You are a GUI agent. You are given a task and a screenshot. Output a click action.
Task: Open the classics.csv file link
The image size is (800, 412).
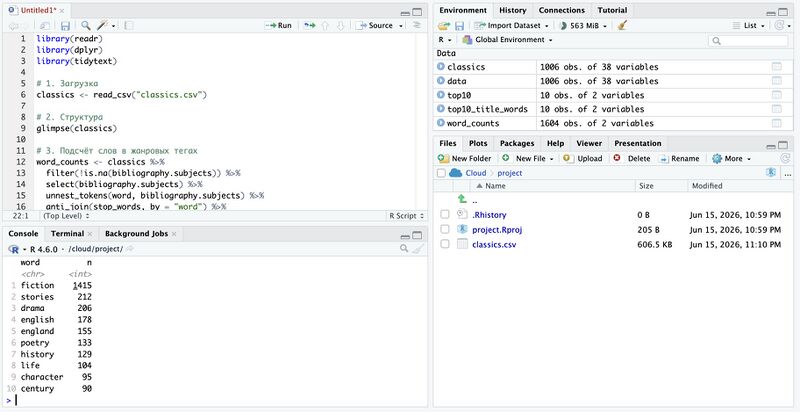pos(494,244)
